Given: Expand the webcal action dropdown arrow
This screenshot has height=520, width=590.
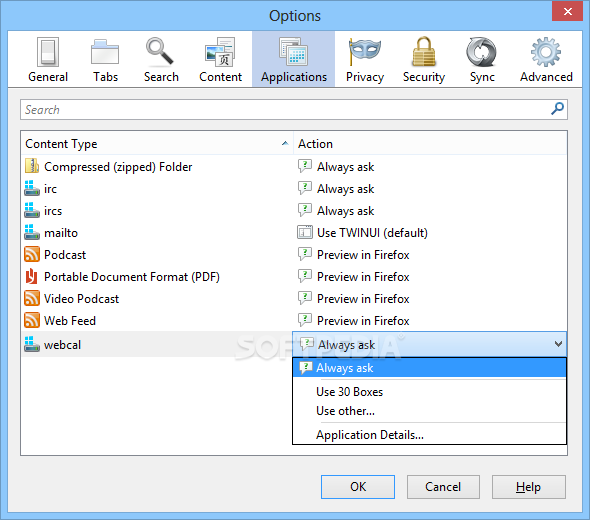Looking at the screenshot, I should click(x=559, y=344).
